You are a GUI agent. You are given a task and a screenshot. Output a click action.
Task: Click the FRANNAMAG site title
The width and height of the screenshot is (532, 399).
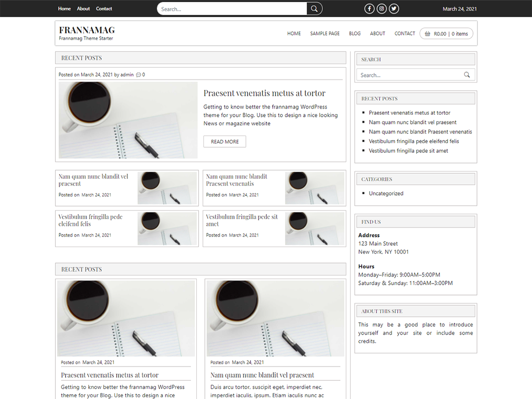click(86, 30)
